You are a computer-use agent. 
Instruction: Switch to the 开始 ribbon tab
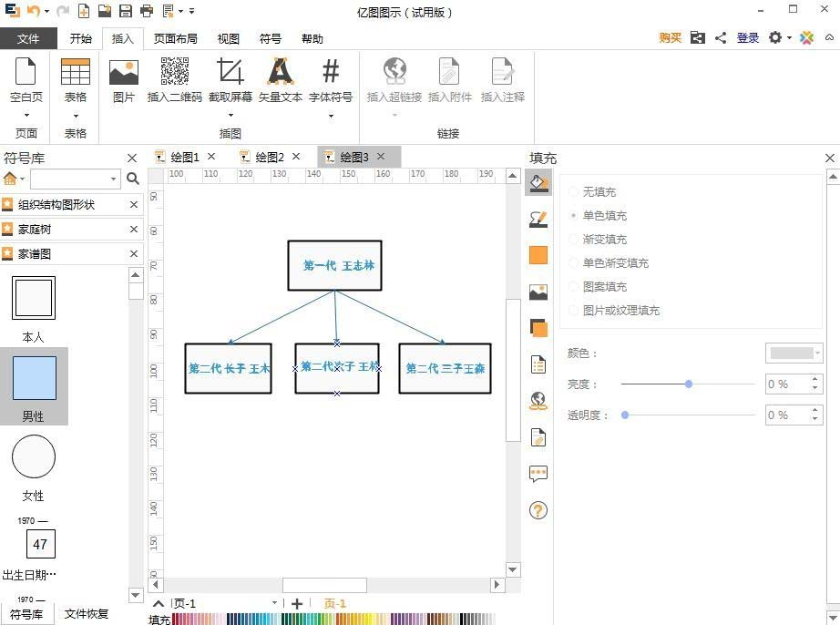[x=80, y=38]
